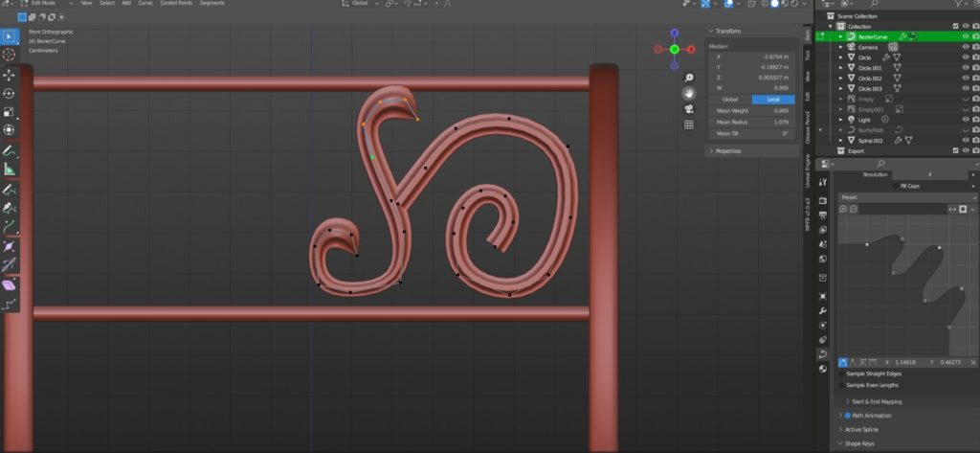
Task: Open the Control Points menu
Action: coord(175,3)
